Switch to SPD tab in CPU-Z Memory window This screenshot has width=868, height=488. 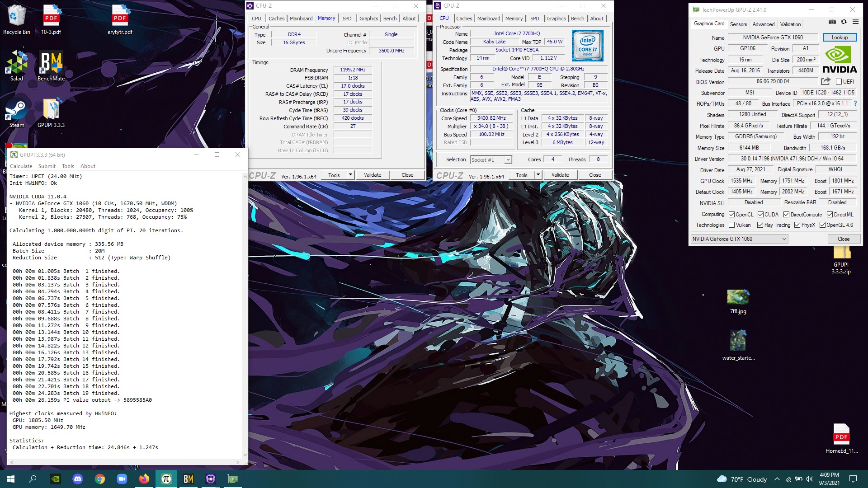click(x=347, y=19)
